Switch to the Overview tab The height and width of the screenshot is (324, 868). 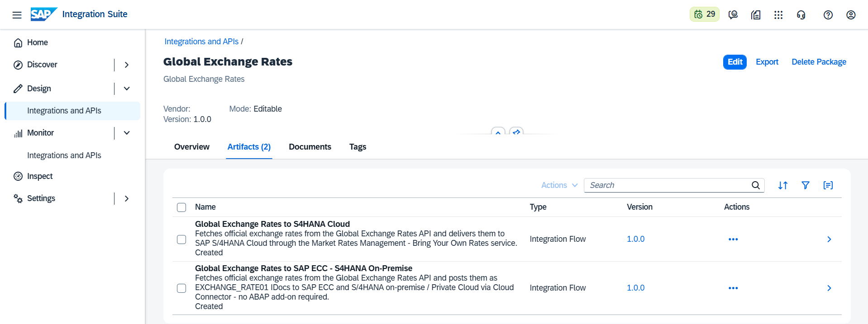pos(192,147)
